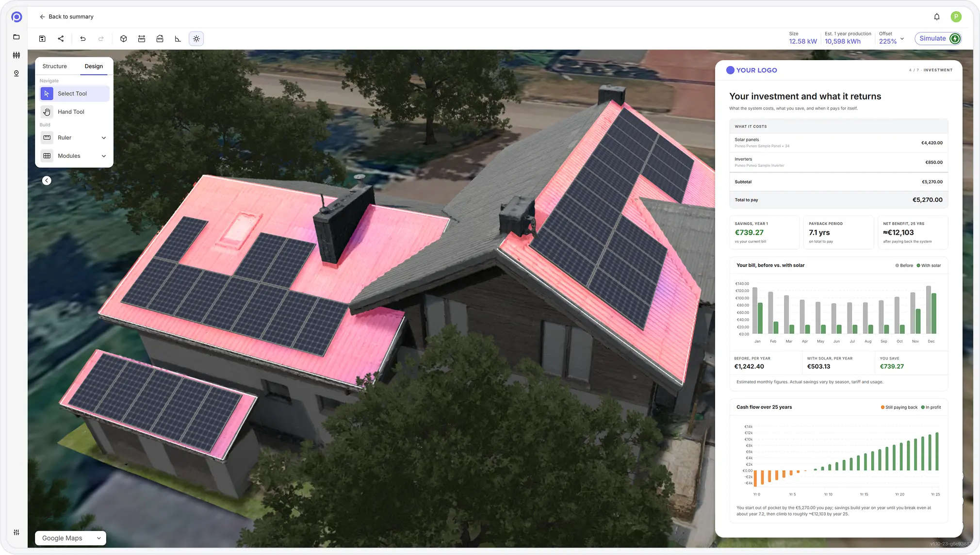Click the Subtotal €5,270.00 row

click(x=838, y=182)
